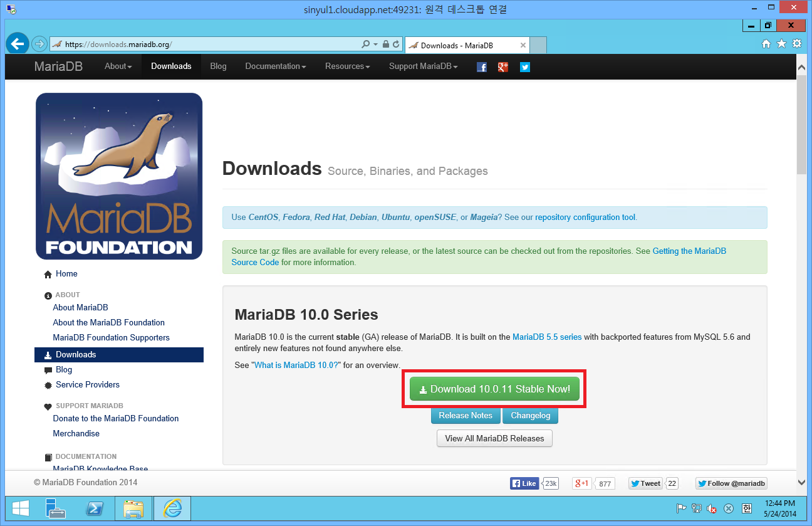Expand address bar search dropdown arrow
This screenshot has width=812, height=526.
(375, 45)
